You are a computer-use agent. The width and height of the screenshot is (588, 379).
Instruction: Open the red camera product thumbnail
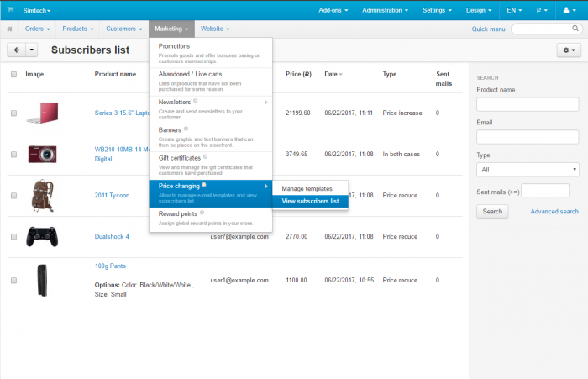(42, 155)
